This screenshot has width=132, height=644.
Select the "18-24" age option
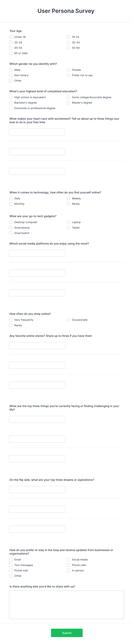click(68, 37)
